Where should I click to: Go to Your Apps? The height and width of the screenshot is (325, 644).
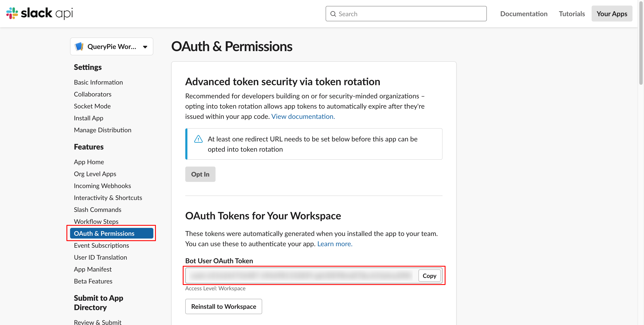tap(611, 14)
